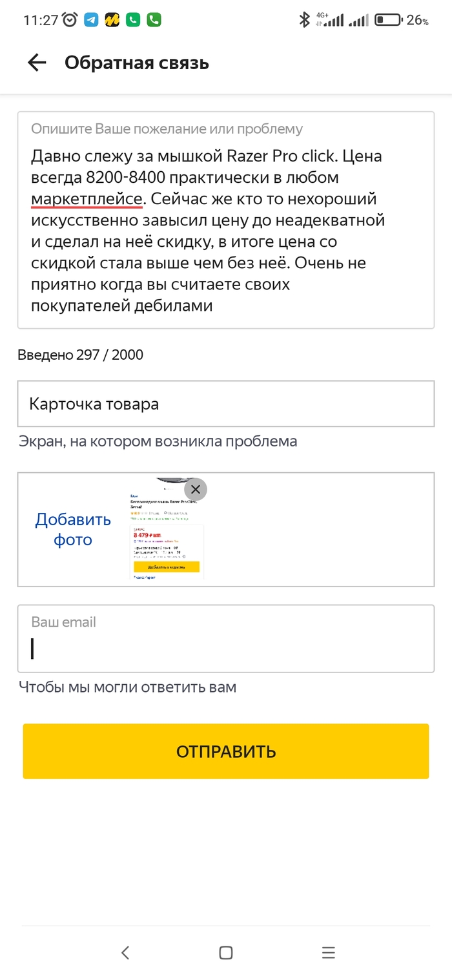This screenshot has width=452, height=980.
Task: Tap the yellow Yandex Market notification icon
Action: pos(112,20)
